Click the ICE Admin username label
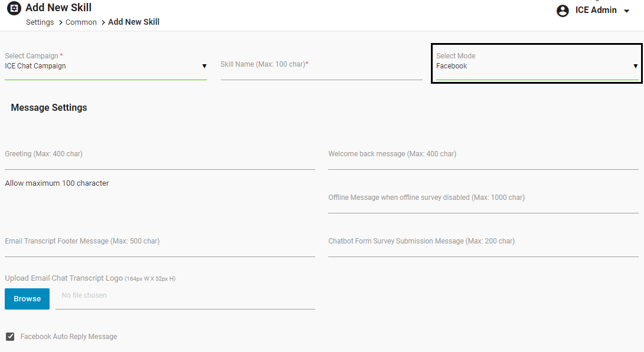This screenshot has width=644, height=352. coord(596,10)
